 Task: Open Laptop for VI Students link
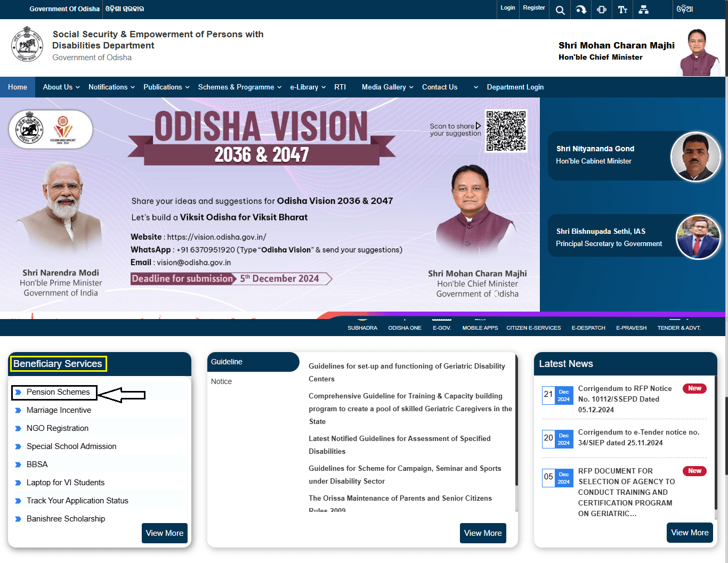pos(66,483)
